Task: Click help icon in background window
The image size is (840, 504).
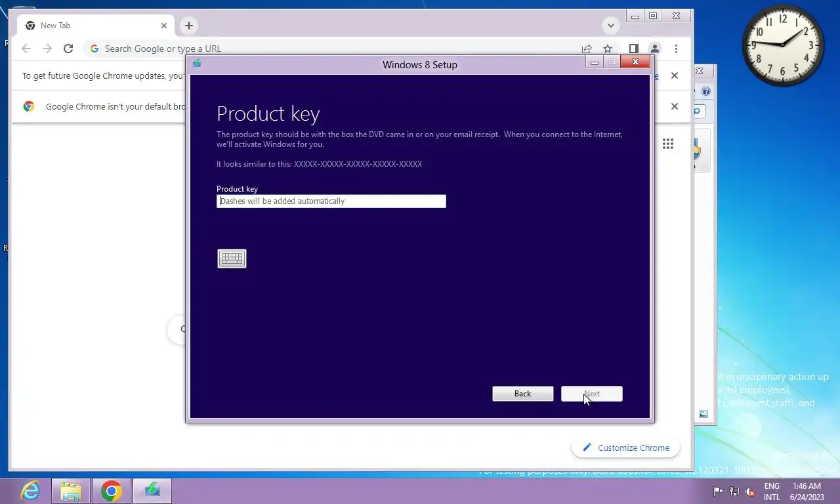Action: (x=706, y=91)
